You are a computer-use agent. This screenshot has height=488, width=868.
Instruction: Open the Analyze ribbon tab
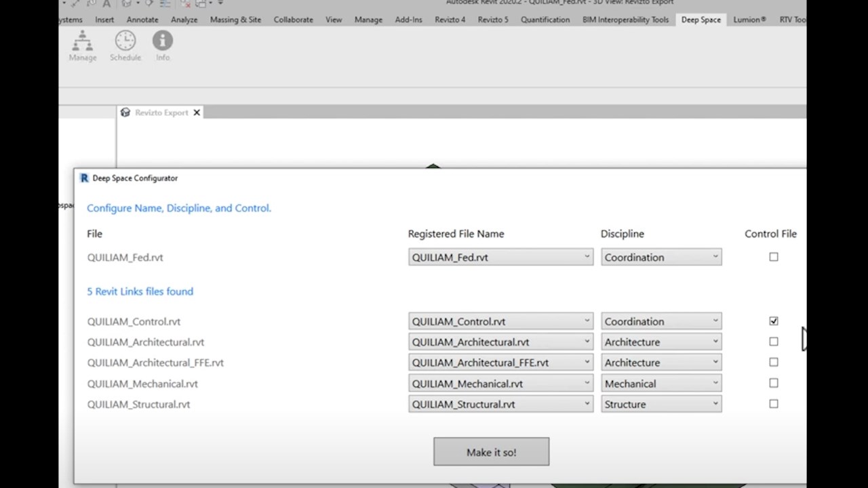click(184, 20)
